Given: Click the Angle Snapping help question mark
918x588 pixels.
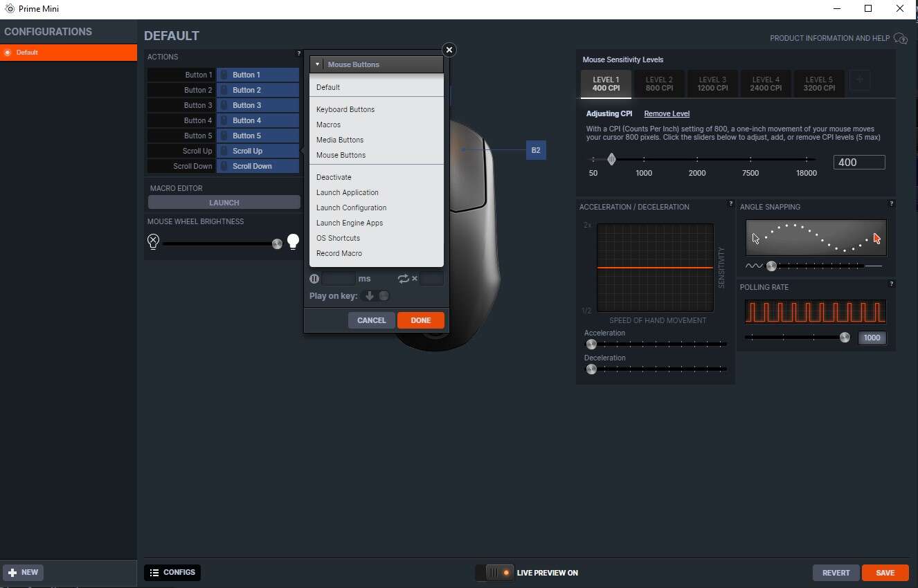Looking at the screenshot, I should (891, 204).
